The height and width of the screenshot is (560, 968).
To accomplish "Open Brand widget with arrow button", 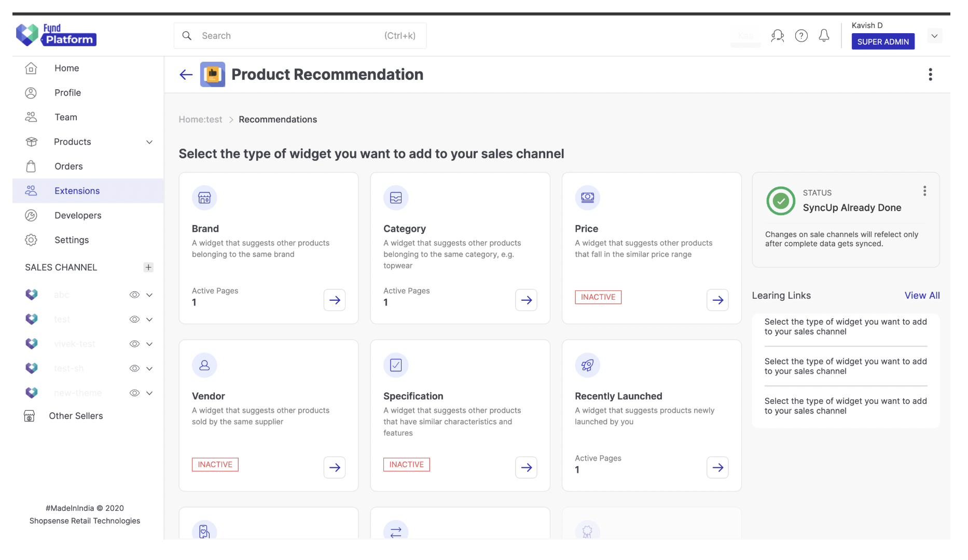I will click(335, 300).
